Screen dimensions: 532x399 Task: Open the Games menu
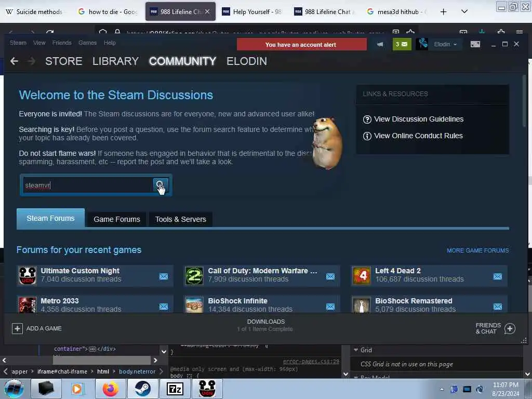pyautogui.click(x=87, y=43)
